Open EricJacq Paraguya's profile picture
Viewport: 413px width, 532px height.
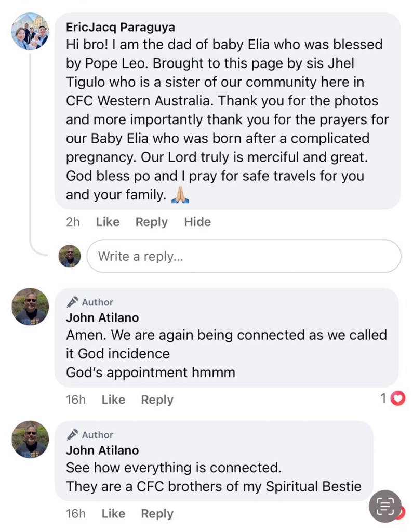[30, 31]
